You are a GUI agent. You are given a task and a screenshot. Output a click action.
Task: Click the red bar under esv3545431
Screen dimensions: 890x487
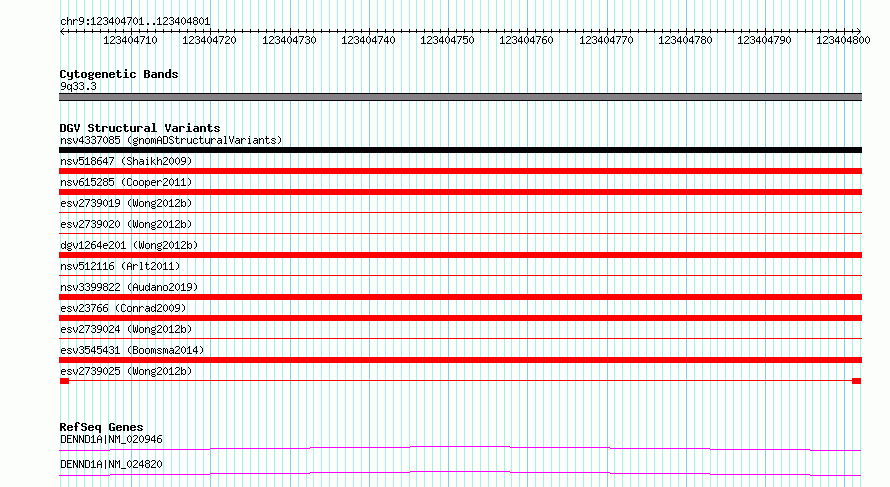point(460,360)
